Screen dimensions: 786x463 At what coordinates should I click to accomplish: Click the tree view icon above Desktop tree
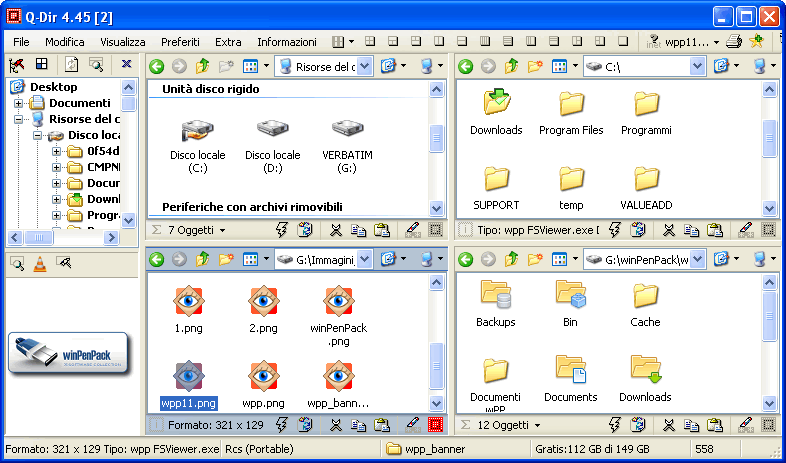(17, 64)
